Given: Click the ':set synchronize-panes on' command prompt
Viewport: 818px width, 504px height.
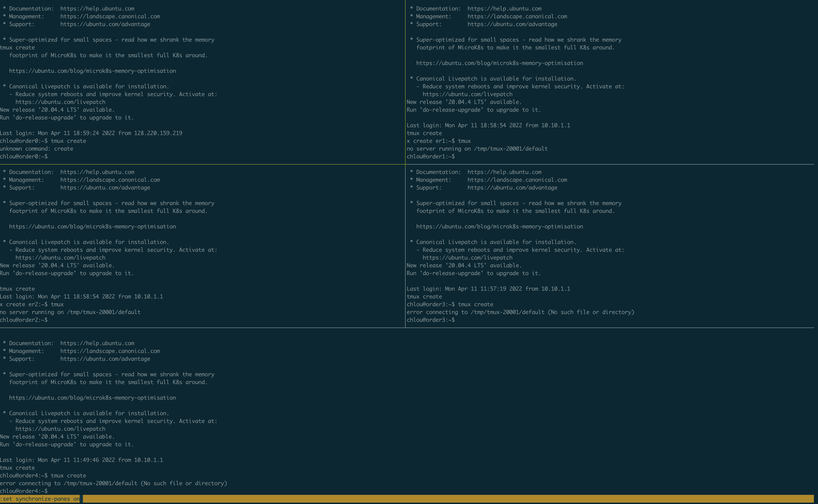Looking at the screenshot, I should 40,499.
